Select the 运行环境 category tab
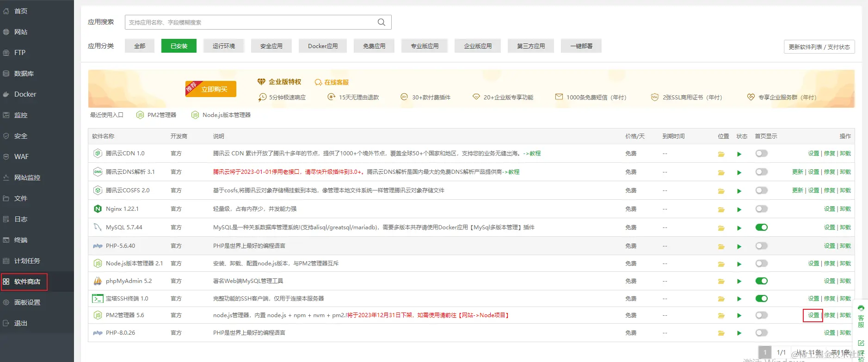868x362 pixels. (x=224, y=46)
